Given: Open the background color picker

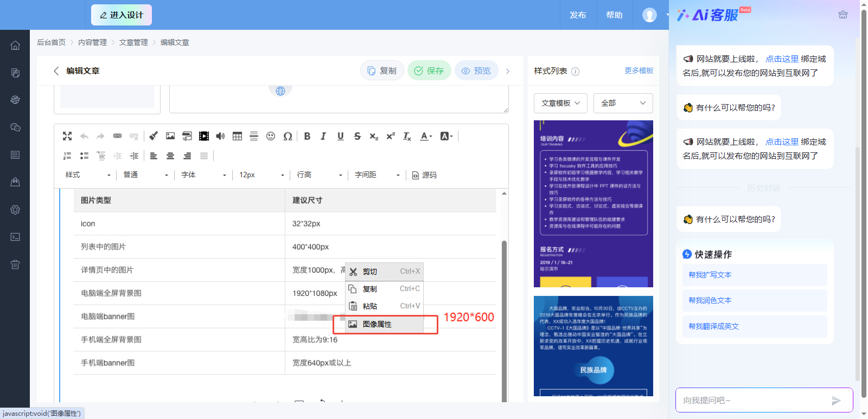Looking at the screenshot, I should tap(446, 136).
